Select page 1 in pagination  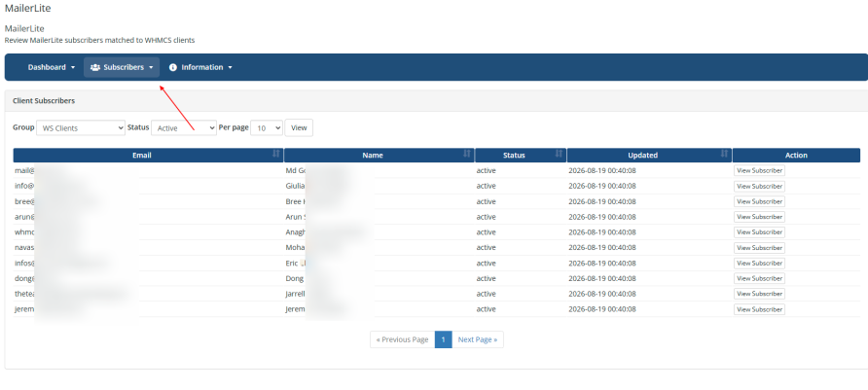444,339
